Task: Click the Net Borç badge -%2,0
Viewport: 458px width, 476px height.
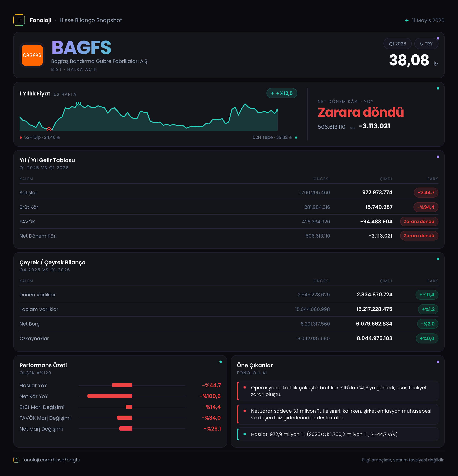Action: pos(428,324)
